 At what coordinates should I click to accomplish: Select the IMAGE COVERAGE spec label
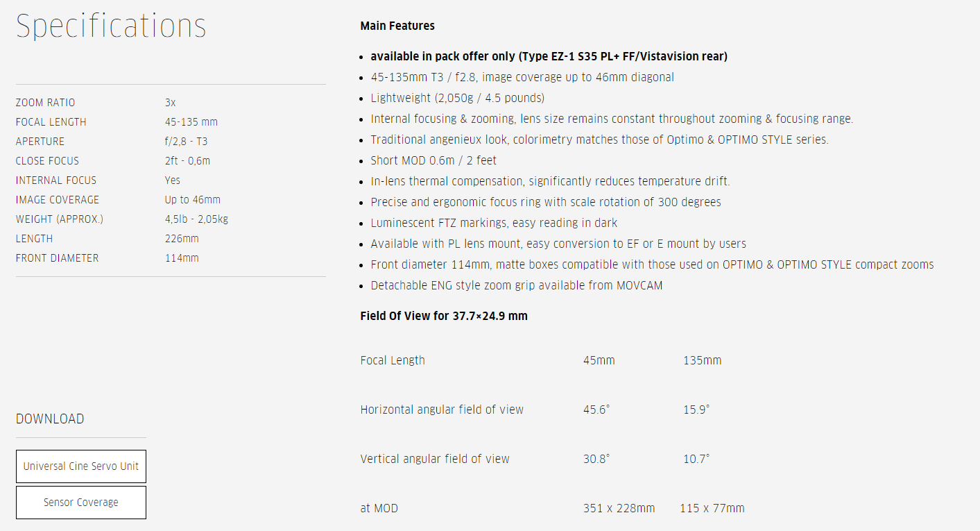tap(58, 200)
